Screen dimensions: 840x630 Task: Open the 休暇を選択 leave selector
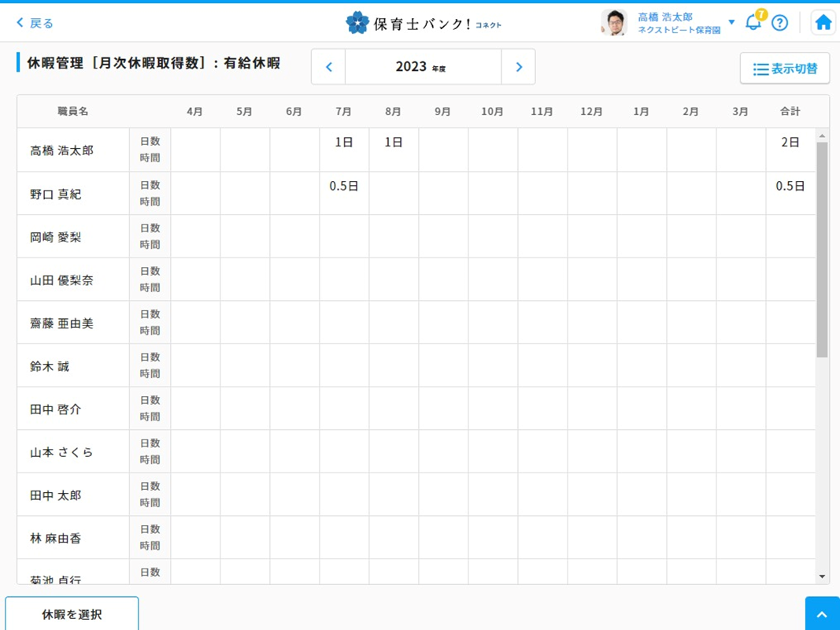pos(72,614)
